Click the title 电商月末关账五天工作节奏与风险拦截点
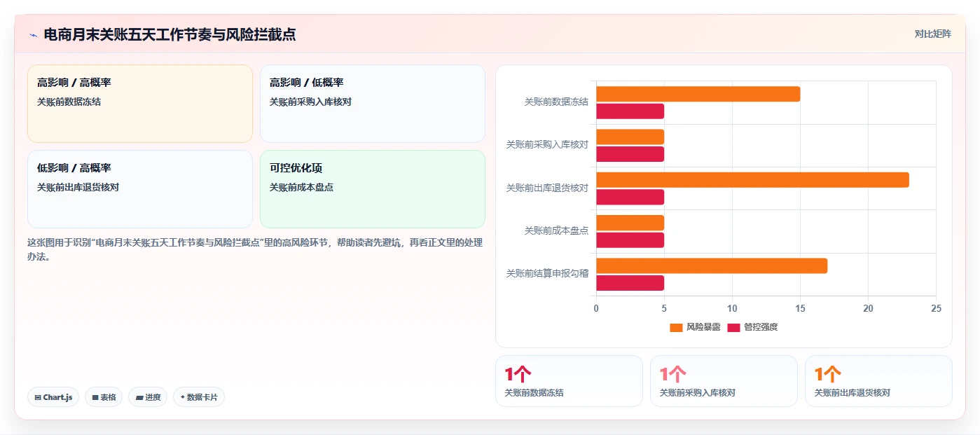Viewport: 980px width, 435px height. 170,34
